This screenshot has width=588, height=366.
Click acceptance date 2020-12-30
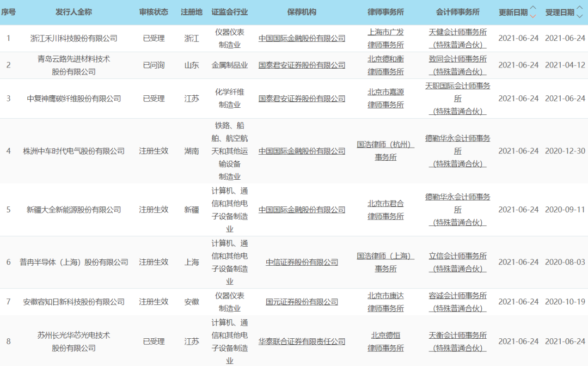565,151
